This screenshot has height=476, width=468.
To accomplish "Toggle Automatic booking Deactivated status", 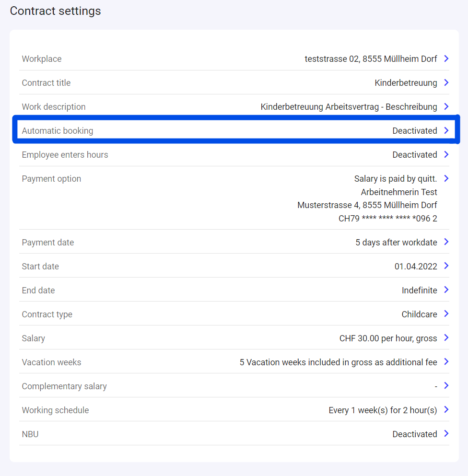I will [x=414, y=131].
